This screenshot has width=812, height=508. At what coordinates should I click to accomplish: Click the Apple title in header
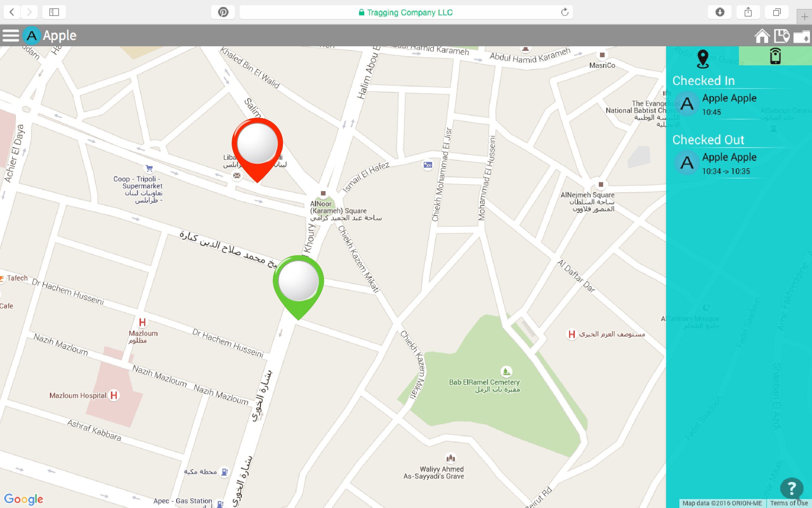(x=60, y=36)
